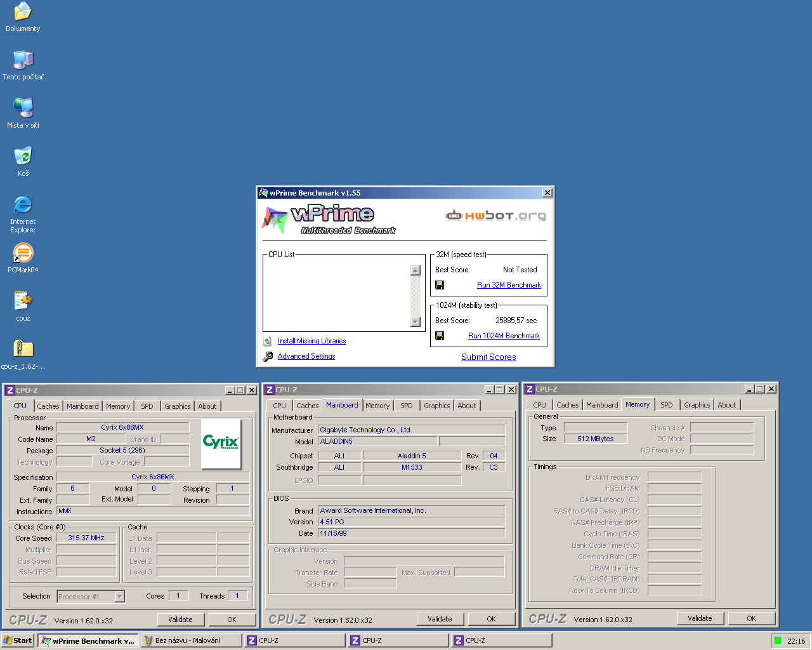Open the Start menu
This screenshot has width=812, height=650.
pos(18,640)
